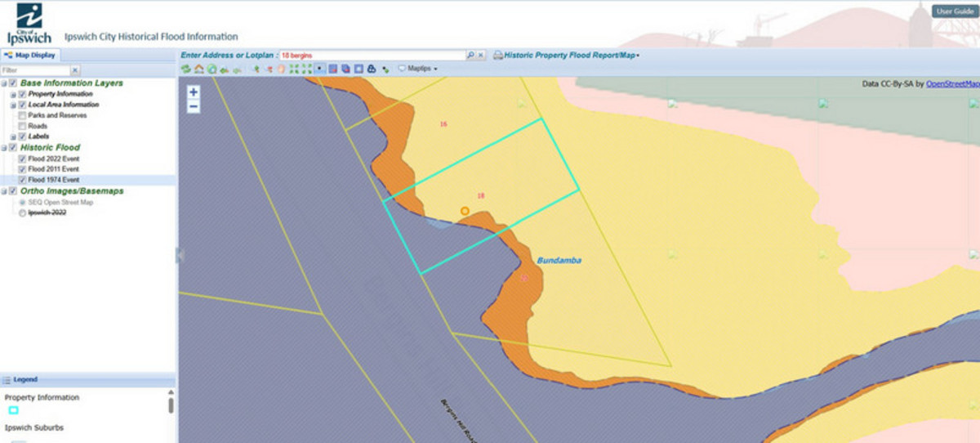The image size is (980, 443).
Task: Click the printer icon for flood report
Action: coord(497,55)
